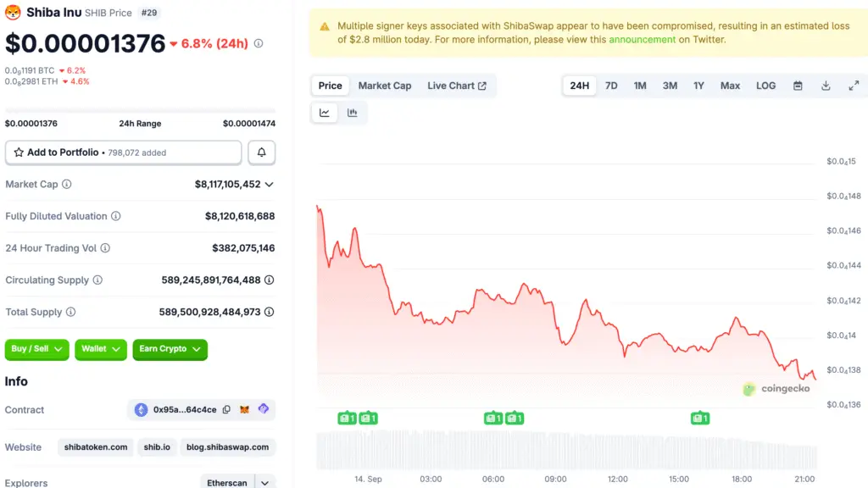The image size is (868, 488).
Task: Select the 1M time range
Action: click(x=640, y=86)
